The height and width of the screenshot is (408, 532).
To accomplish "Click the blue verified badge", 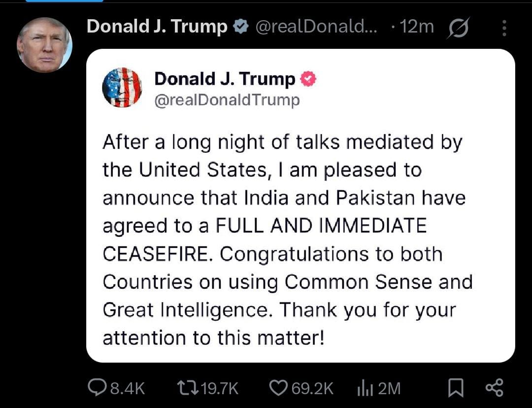I will click(x=241, y=27).
